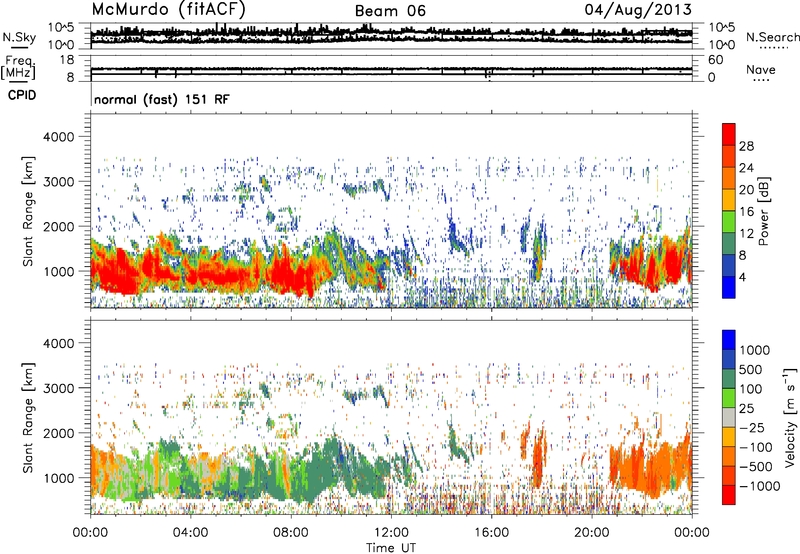800x554 pixels.
Task: Click the '28' power scale value
Action: pyautogui.click(x=746, y=146)
